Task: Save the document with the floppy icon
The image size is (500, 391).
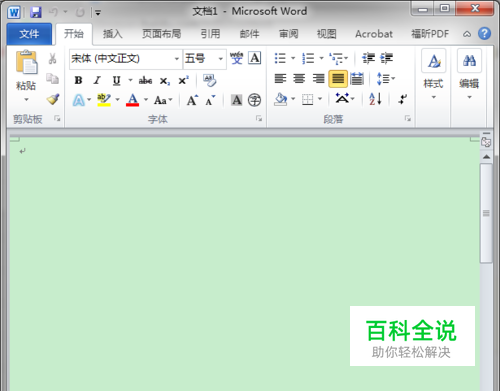Action: pyautogui.click(x=36, y=12)
